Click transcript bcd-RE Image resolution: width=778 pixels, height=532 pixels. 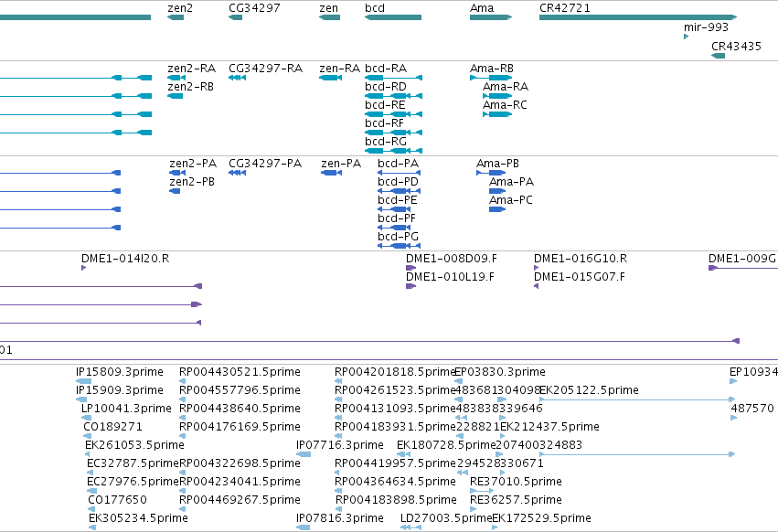(393, 114)
